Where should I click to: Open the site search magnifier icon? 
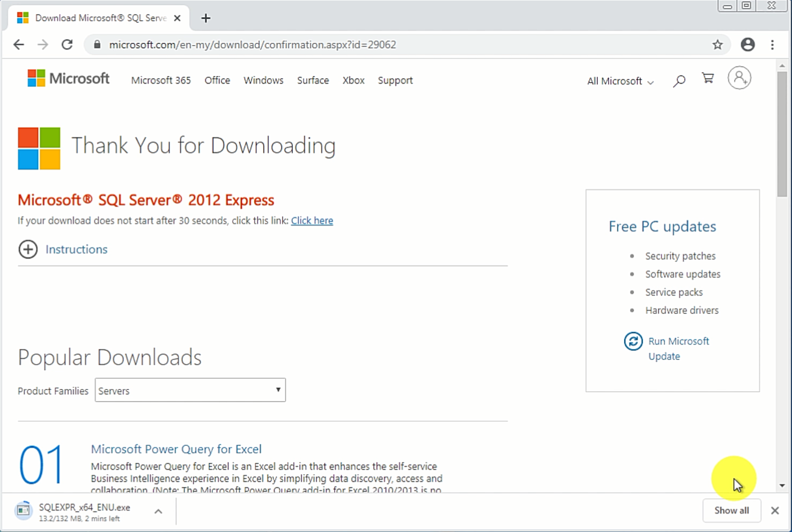[x=679, y=81]
